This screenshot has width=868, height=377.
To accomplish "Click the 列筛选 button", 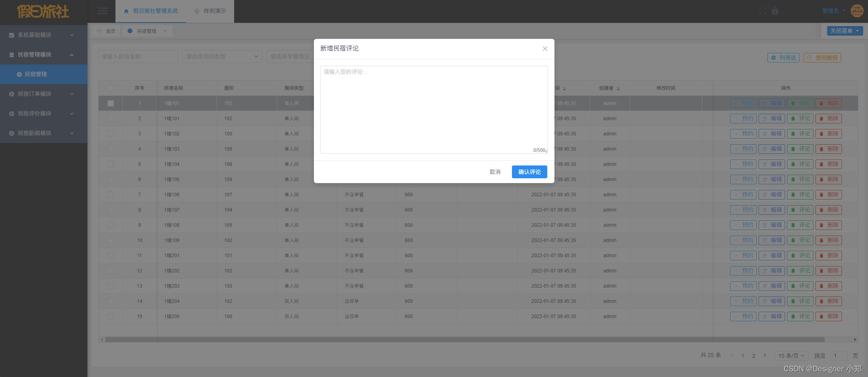I will [783, 58].
